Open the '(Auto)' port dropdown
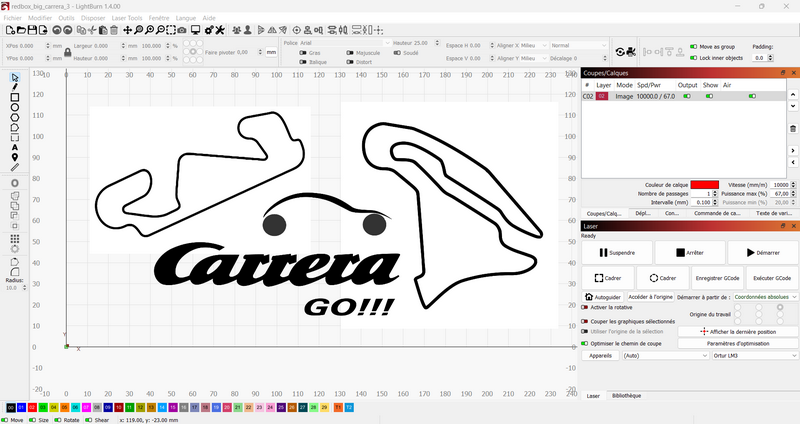Screen dimensions: 800x424 click(665, 355)
